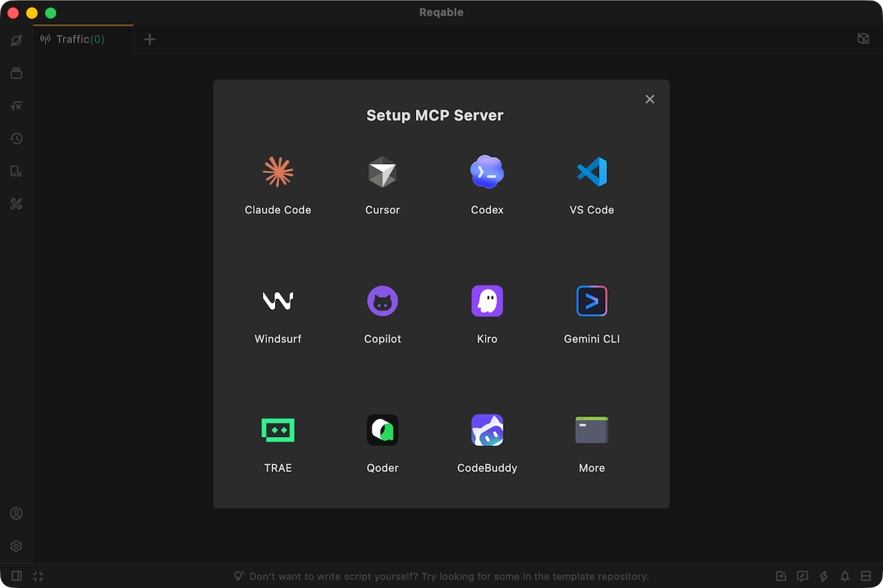Select the Copilot client option

pos(382,314)
